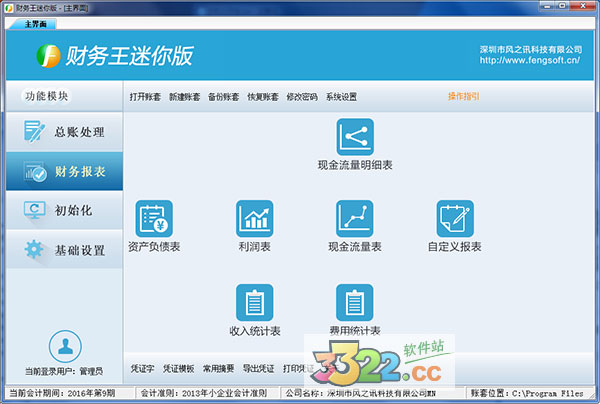Click the 财务王迷你版 title bar app icon
The height and width of the screenshot is (404, 600).
tap(9, 8)
